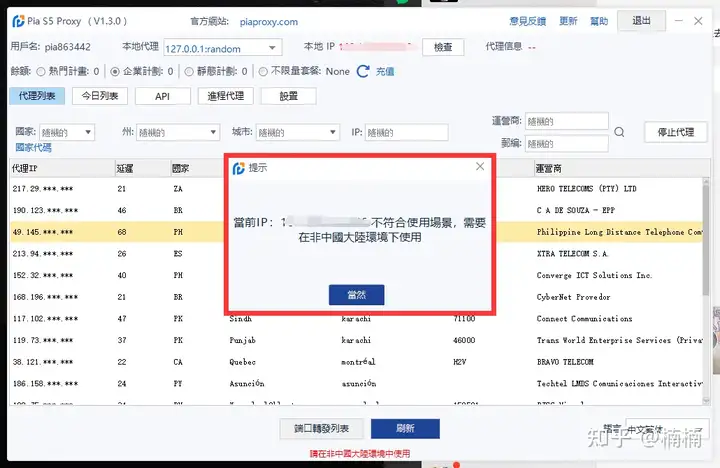Open the 本地代理 127.0.0.1:random dropdown

[223, 48]
